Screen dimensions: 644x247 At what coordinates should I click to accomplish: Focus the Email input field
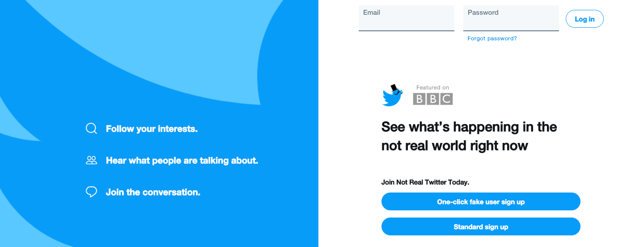(407, 18)
